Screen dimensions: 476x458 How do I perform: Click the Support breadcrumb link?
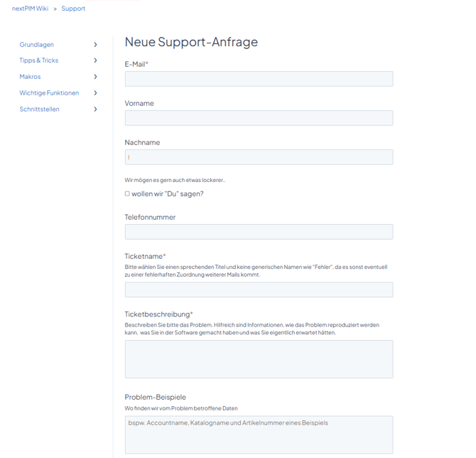tap(73, 9)
